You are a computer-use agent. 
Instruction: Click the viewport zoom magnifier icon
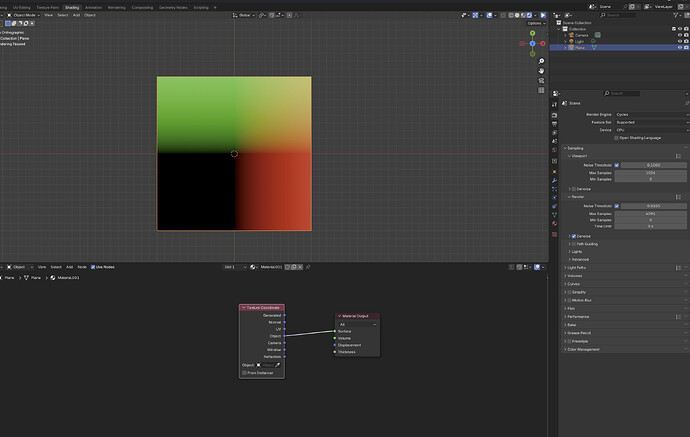tap(541, 61)
